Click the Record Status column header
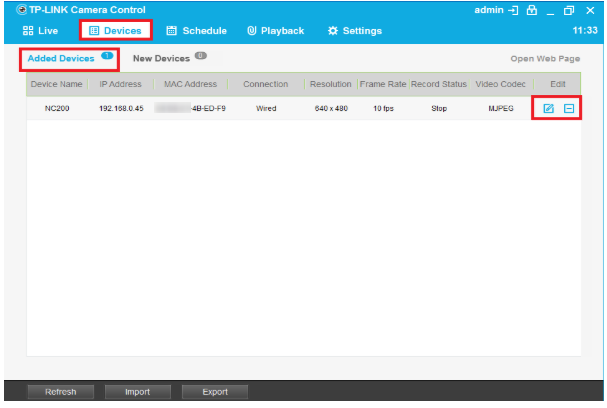607x408 pixels. tap(439, 84)
